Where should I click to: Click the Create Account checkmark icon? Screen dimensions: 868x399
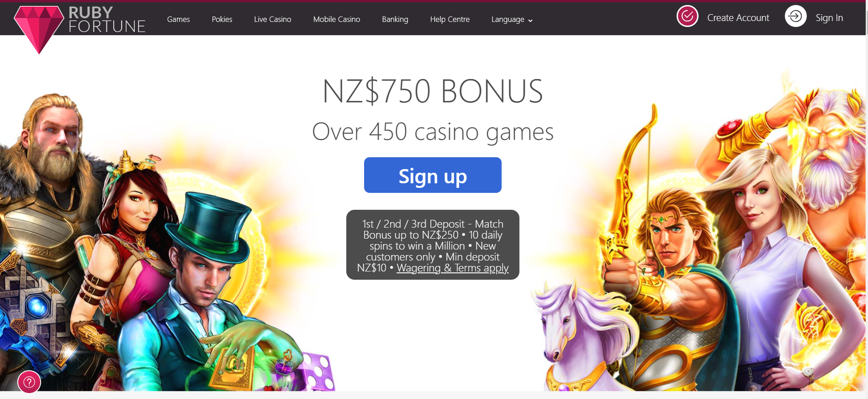tap(687, 16)
